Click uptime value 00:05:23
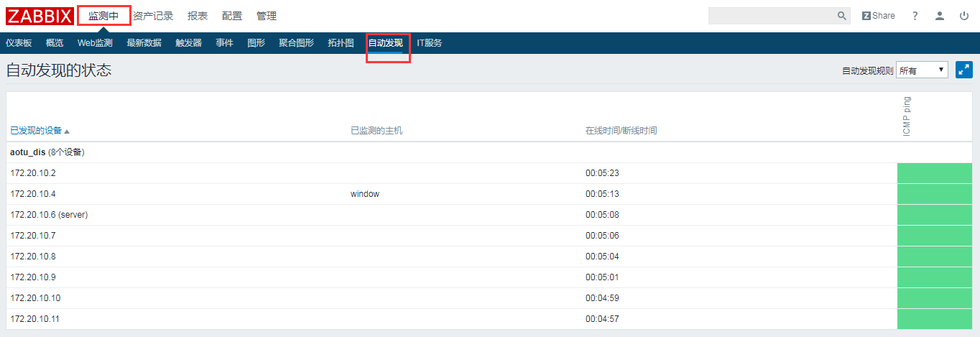The height and width of the screenshot is (337, 980). point(602,173)
